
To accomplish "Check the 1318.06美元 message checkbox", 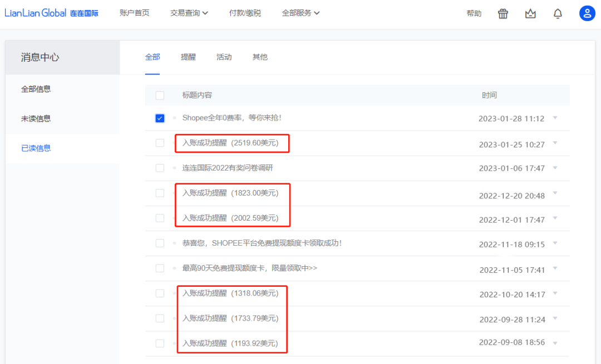I will coord(160,293).
